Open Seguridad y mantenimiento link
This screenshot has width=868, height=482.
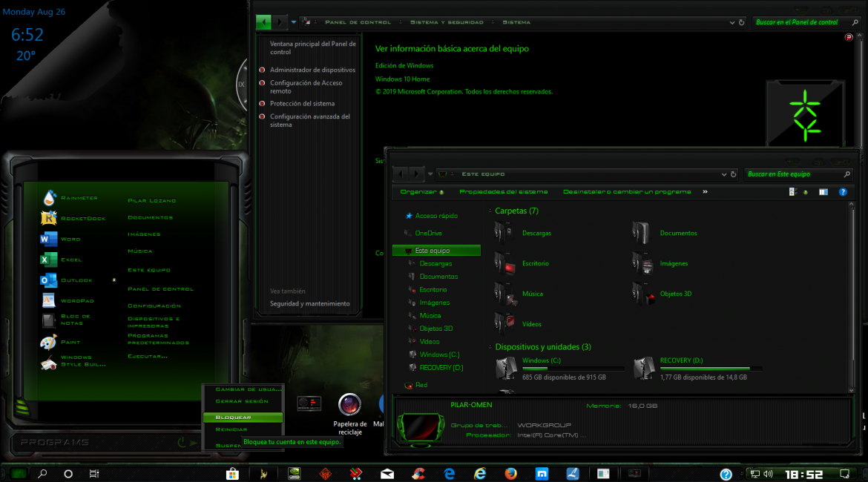click(309, 304)
